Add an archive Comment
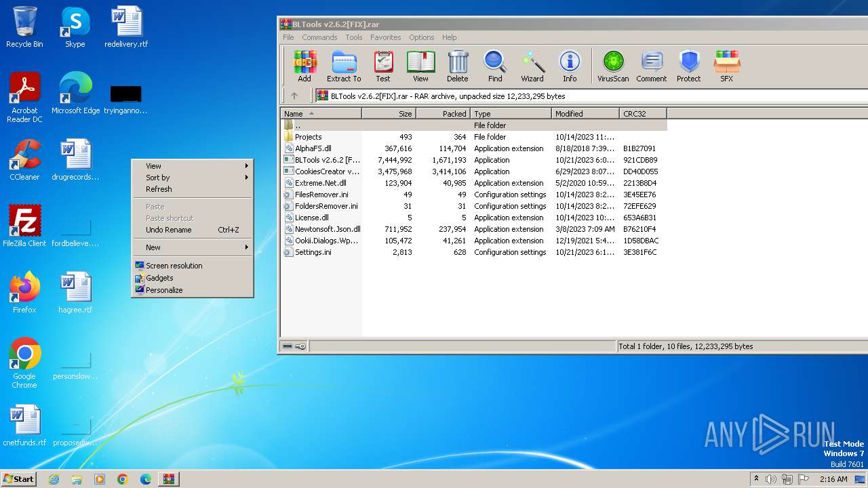 (x=652, y=66)
